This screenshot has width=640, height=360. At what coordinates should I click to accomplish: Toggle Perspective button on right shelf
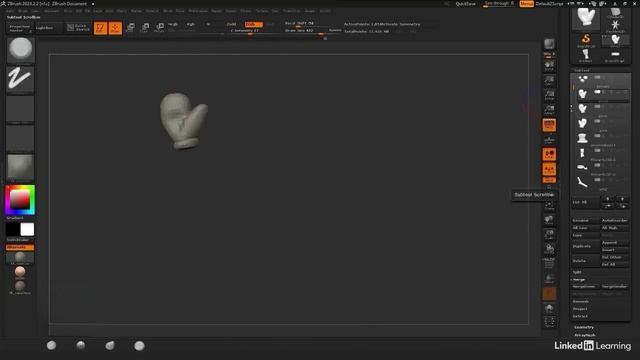(549, 125)
